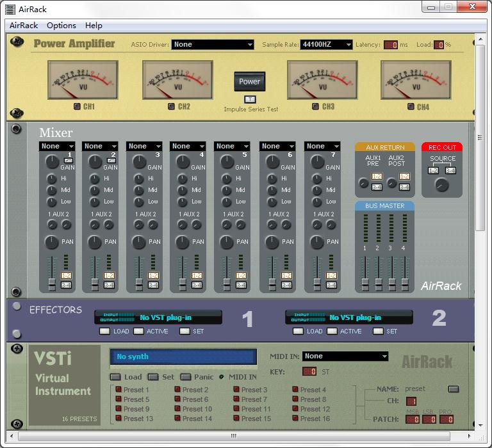Open the Options menu
Viewport: 492px width, 448px height.
pos(61,26)
